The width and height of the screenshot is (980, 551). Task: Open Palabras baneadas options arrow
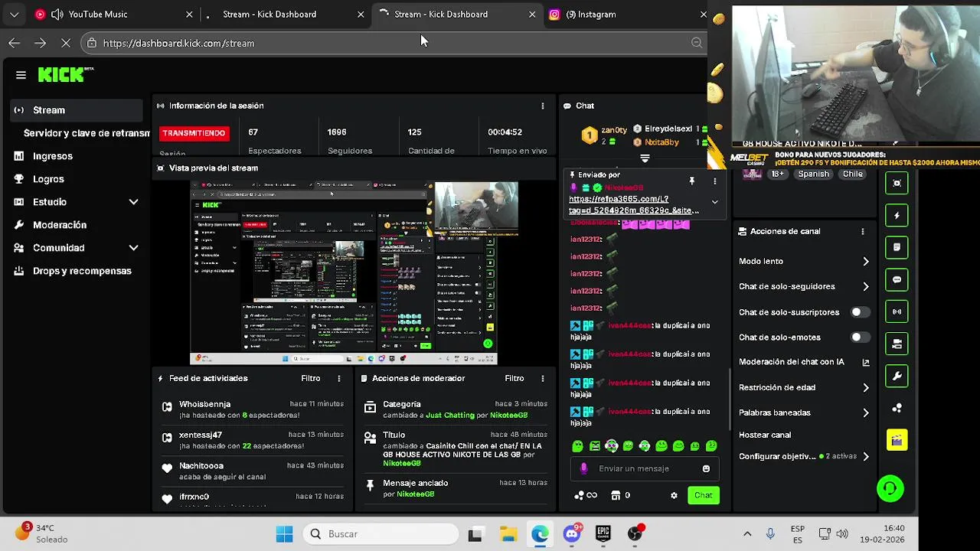866,413
